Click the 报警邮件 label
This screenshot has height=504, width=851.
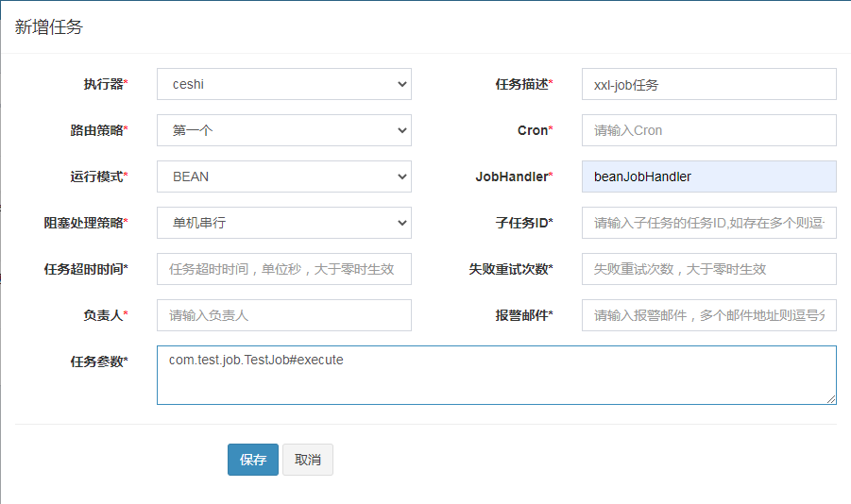(x=524, y=315)
